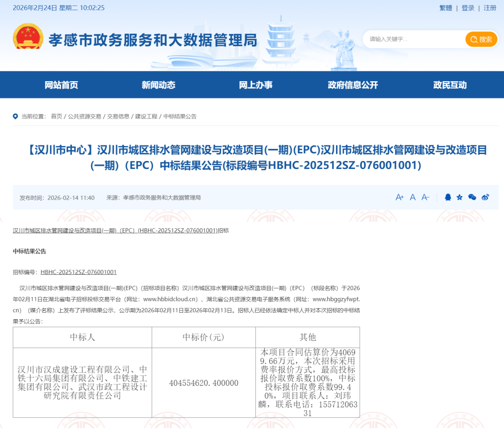Viewport: 504px width, 433px height.
Task: Decrease font size with the A- icon
Action: (425, 197)
